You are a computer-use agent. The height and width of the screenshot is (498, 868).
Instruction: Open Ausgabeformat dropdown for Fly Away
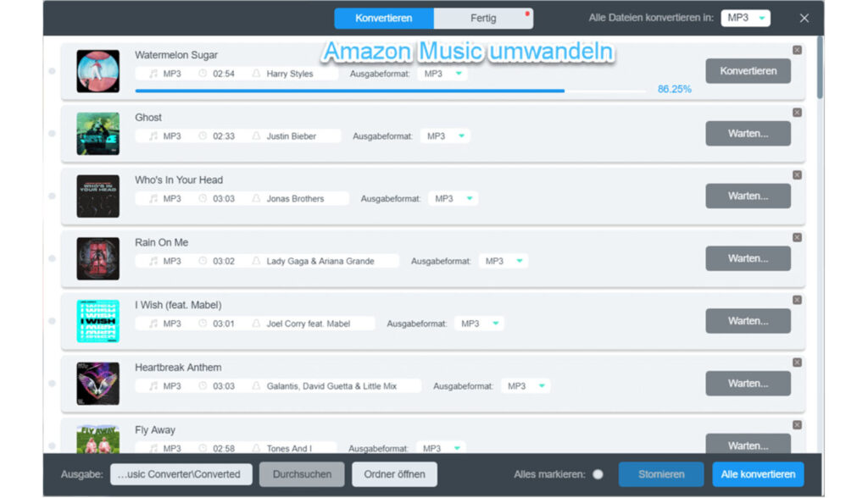click(441, 448)
